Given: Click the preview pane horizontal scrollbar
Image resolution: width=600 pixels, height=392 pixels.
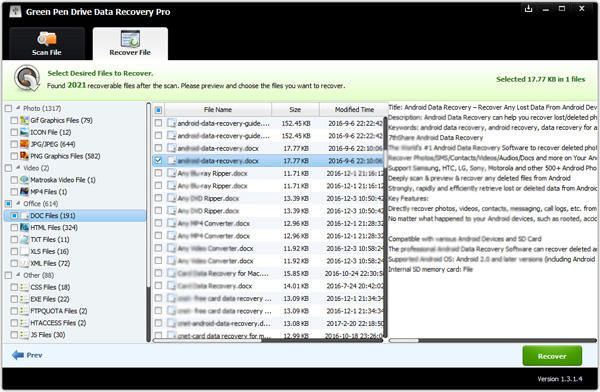Looking at the screenshot, I should click(493, 340).
